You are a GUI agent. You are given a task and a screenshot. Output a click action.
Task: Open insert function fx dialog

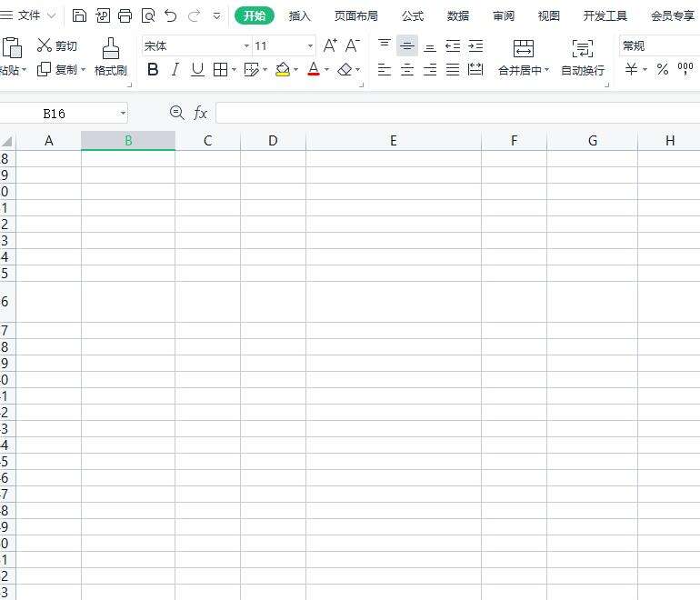pos(200,113)
